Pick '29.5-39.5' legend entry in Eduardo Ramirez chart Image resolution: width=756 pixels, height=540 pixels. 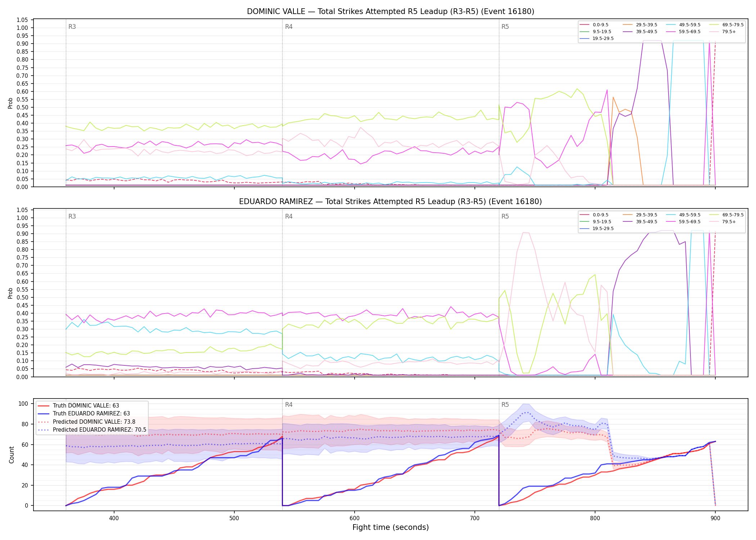(x=640, y=215)
